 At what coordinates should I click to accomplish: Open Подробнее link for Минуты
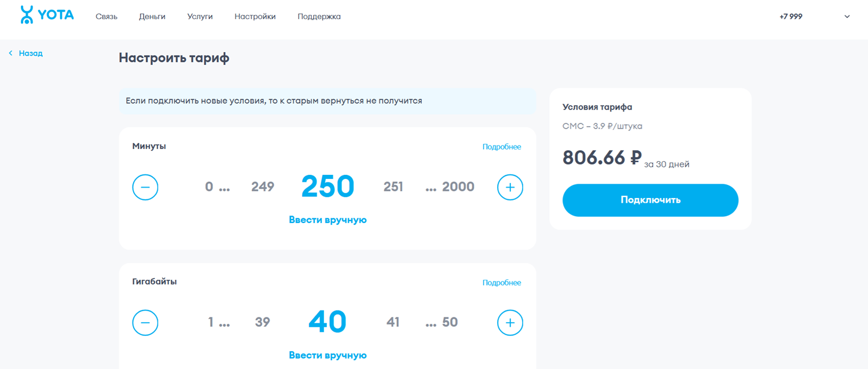502,147
